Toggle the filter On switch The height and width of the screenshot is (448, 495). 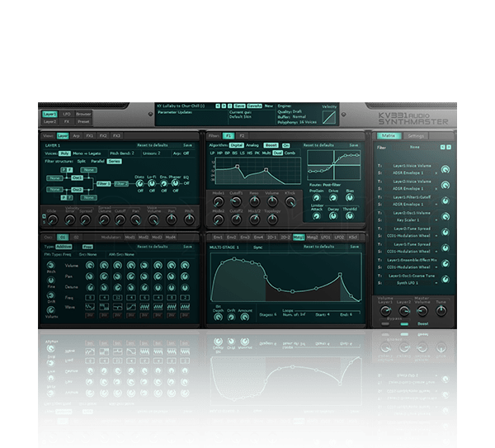coord(286,145)
